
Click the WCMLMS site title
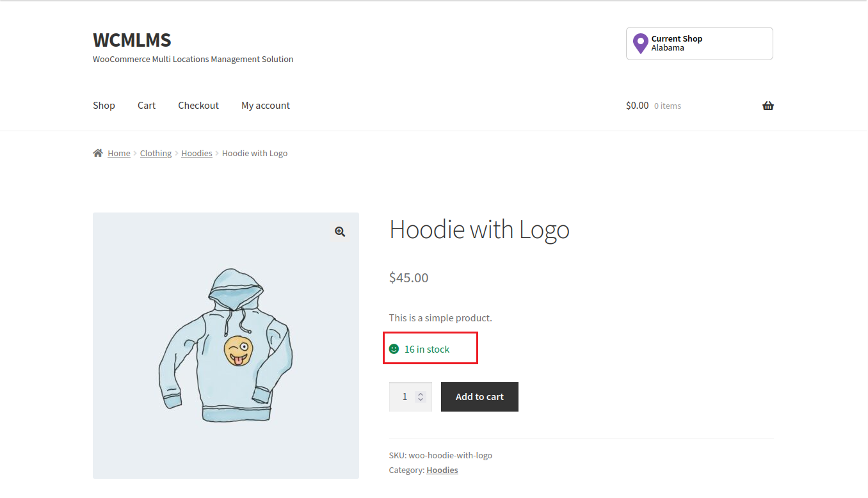point(132,40)
